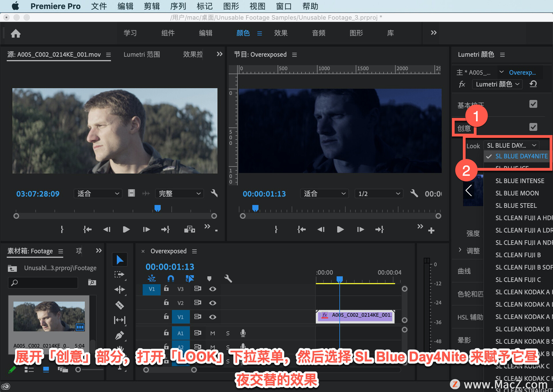The width and height of the screenshot is (553, 392).
Task: Click Source monitor insert button
Action: pyautogui.click(x=189, y=229)
